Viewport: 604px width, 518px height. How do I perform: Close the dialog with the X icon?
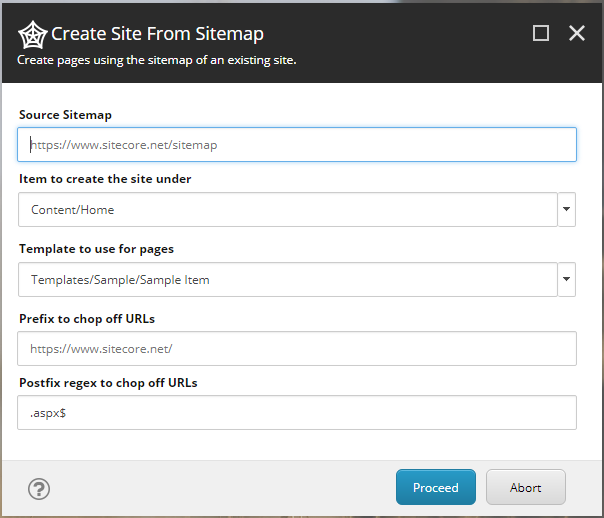coord(577,33)
